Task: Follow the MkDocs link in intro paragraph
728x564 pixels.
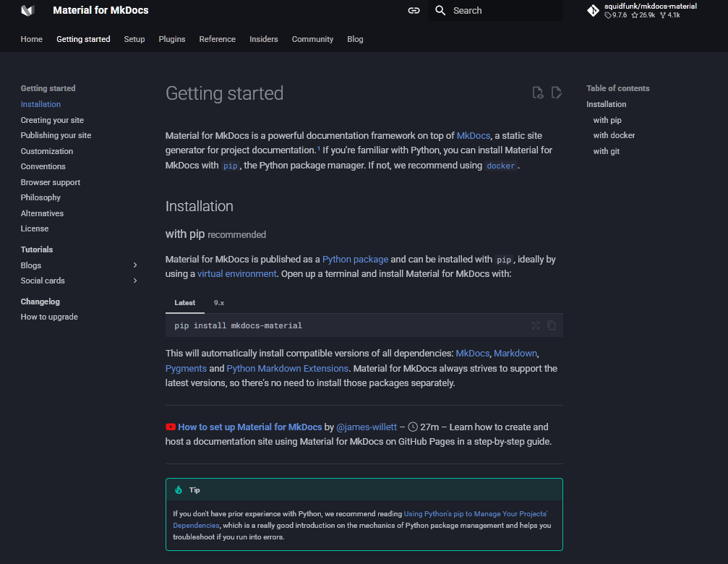Action: 473,135
